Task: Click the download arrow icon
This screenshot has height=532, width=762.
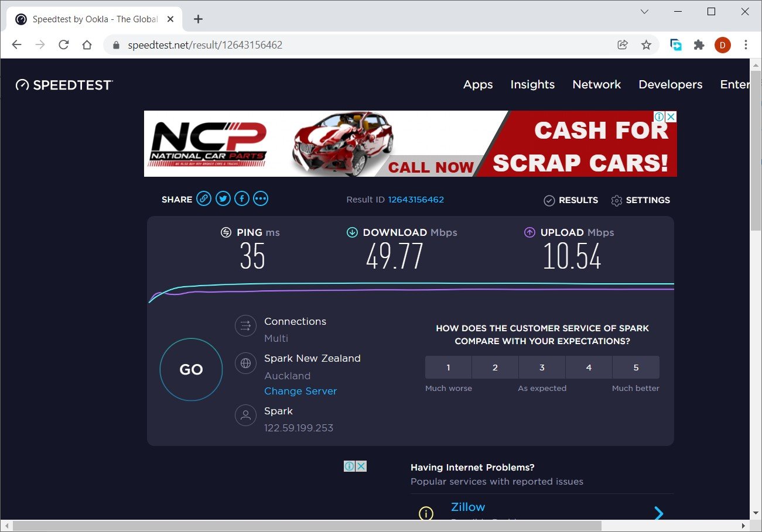Action: tap(352, 232)
